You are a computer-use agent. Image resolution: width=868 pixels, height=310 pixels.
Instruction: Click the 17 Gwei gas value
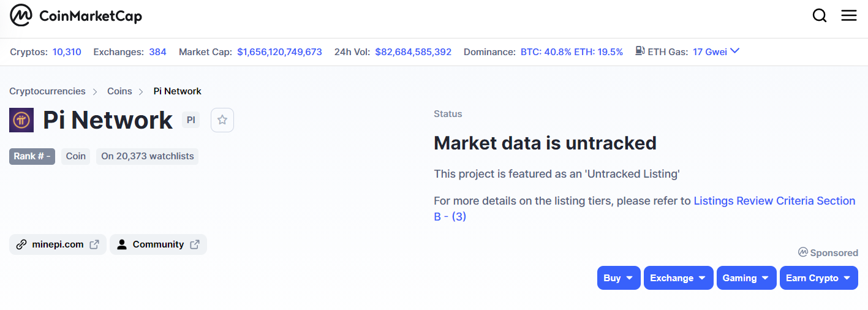coord(710,52)
